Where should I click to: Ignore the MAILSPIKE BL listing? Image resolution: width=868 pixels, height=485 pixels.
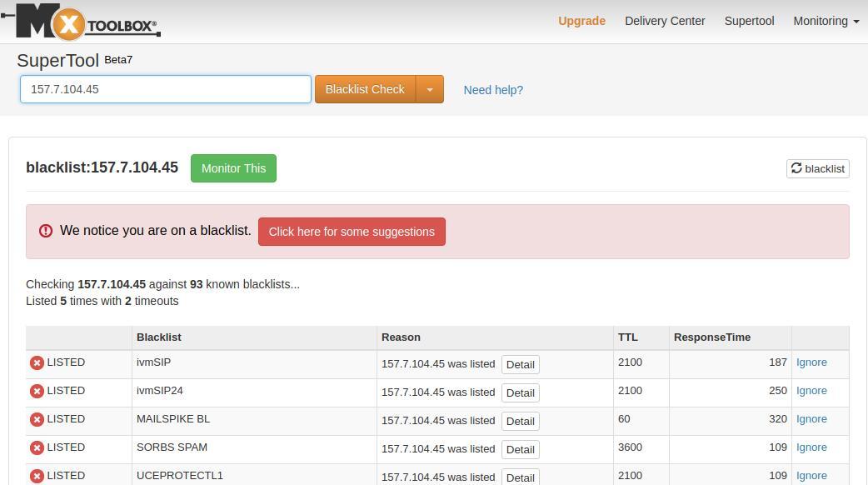(x=811, y=418)
